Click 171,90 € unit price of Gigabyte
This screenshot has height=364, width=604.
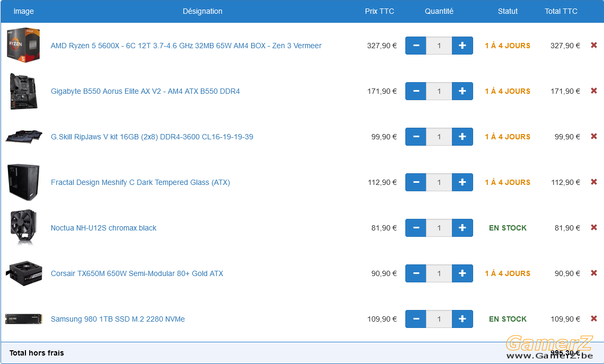tap(381, 91)
